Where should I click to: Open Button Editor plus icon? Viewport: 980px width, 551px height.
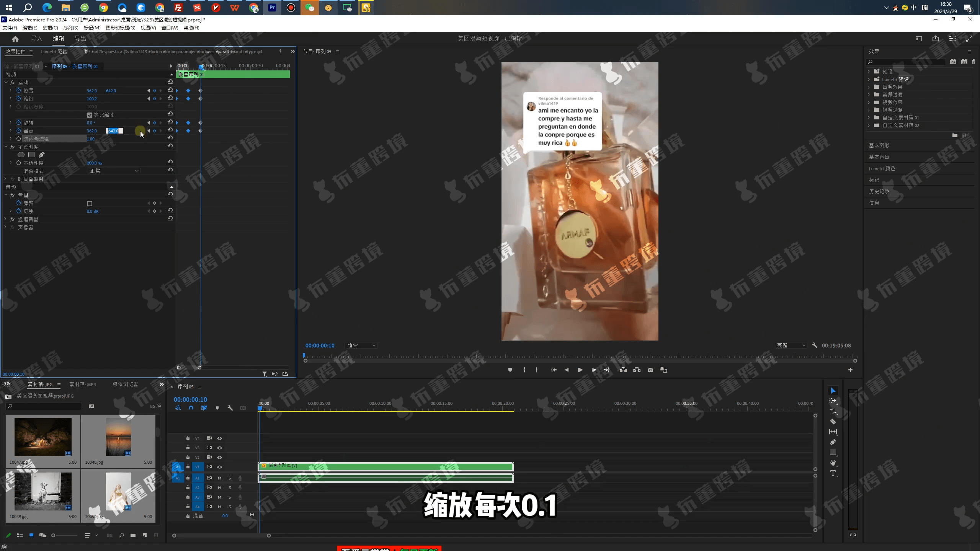(x=850, y=370)
